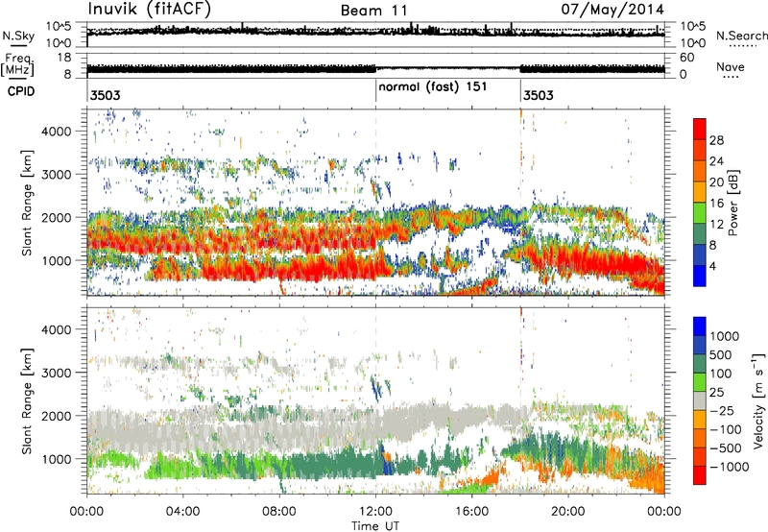The image size is (768, 532).
Task: Click the top blue Velocity segment above 1000
Action: point(700,326)
